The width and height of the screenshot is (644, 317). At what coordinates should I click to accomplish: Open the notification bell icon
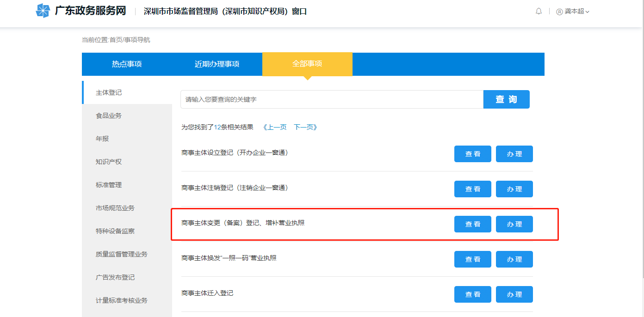[x=539, y=11]
